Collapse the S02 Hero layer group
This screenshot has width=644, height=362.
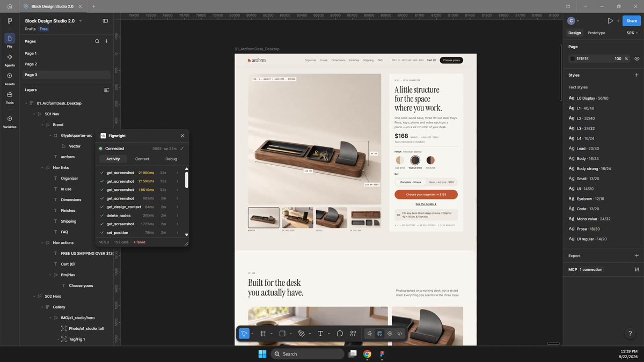click(x=34, y=296)
